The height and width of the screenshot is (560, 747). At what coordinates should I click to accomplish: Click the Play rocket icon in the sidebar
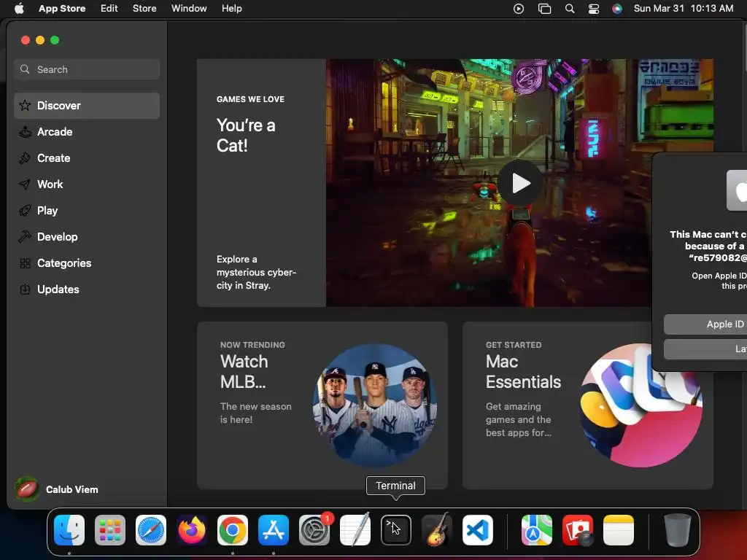coord(25,211)
